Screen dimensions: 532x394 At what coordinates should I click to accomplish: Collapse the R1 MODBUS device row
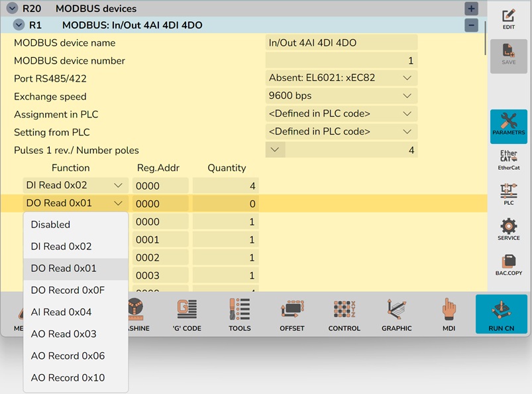pyautogui.click(x=19, y=25)
